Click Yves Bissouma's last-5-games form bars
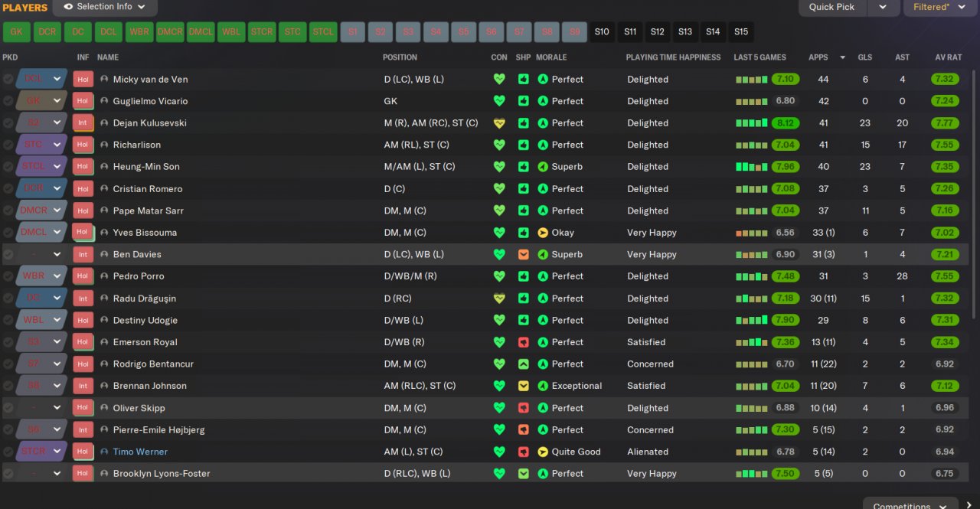This screenshot has height=509, width=980. [x=752, y=233]
